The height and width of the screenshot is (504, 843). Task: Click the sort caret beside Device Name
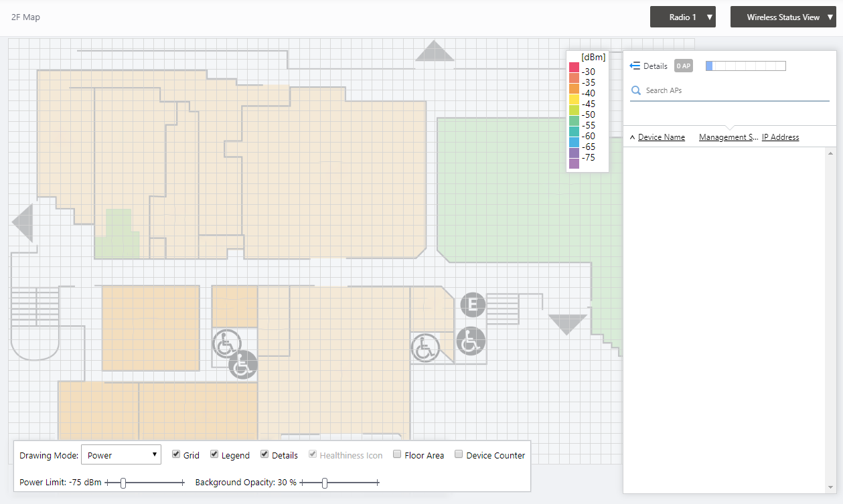(632, 138)
